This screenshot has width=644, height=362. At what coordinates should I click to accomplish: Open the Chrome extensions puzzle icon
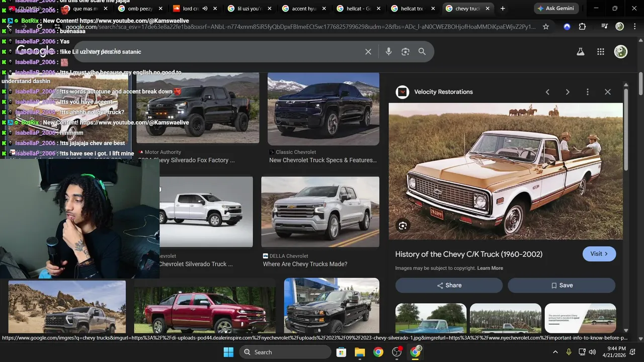583,27
